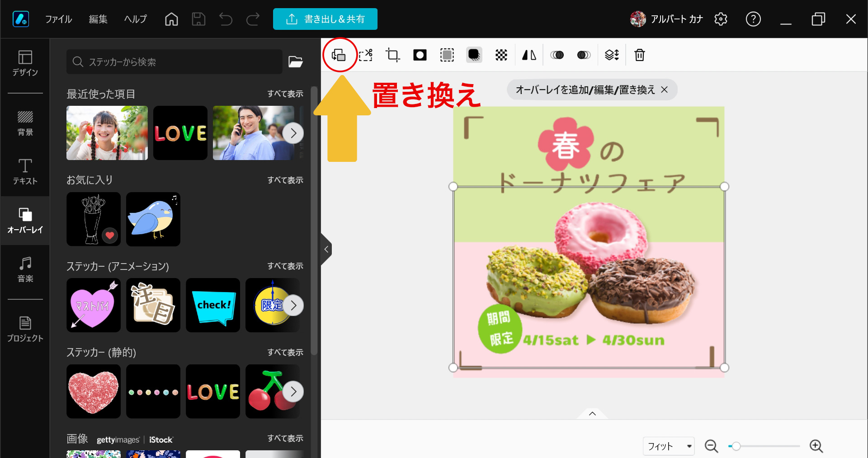This screenshot has width=868, height=458.
Task: Show all 最近使った項目 items
Action: [285, 94]
